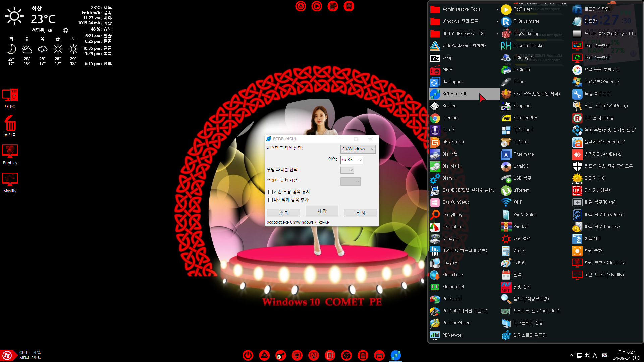Open the volume tray icon

click(587, 355)
